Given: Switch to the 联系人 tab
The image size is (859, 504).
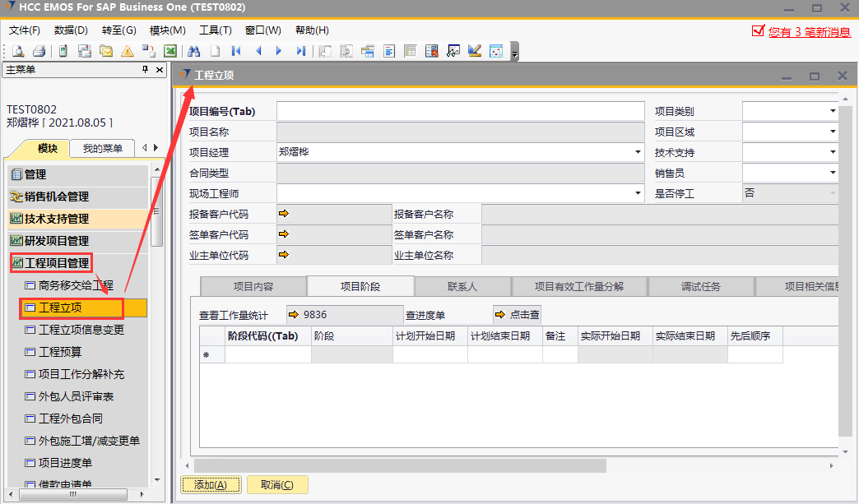Looking at the screenshot, I should 462,286.
